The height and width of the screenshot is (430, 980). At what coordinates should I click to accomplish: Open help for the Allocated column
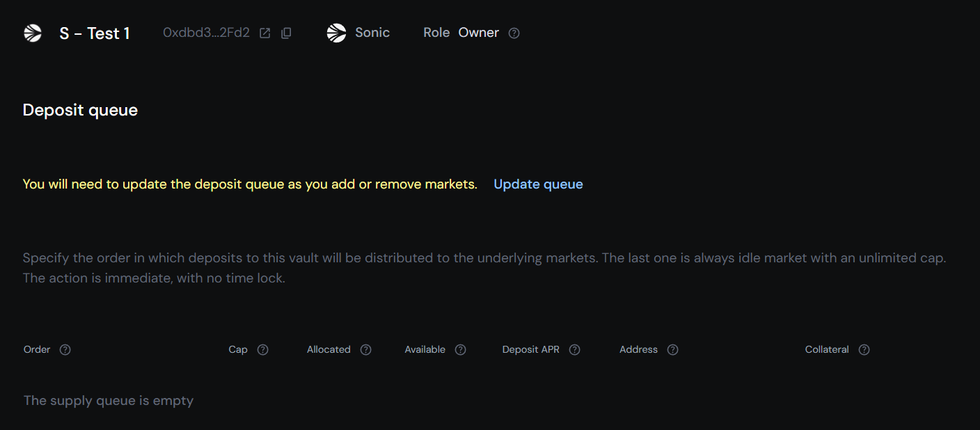(x=366, y=349)
